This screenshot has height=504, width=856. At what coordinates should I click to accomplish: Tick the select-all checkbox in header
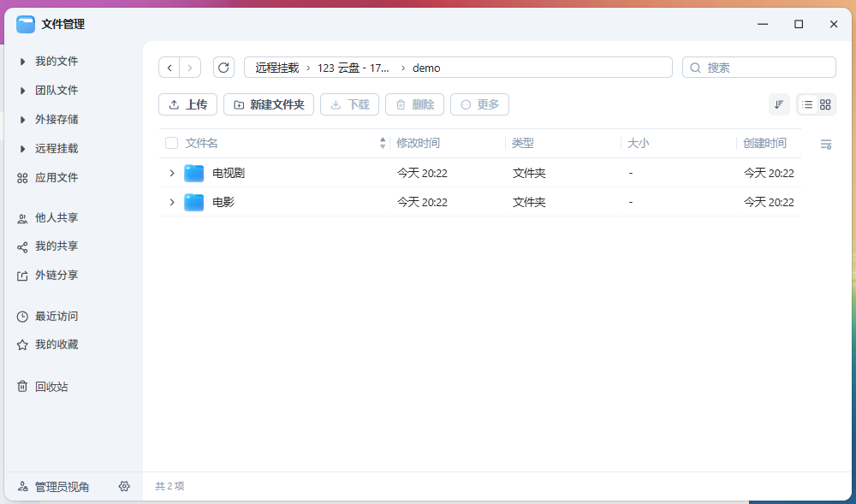[x=172, y=144]
